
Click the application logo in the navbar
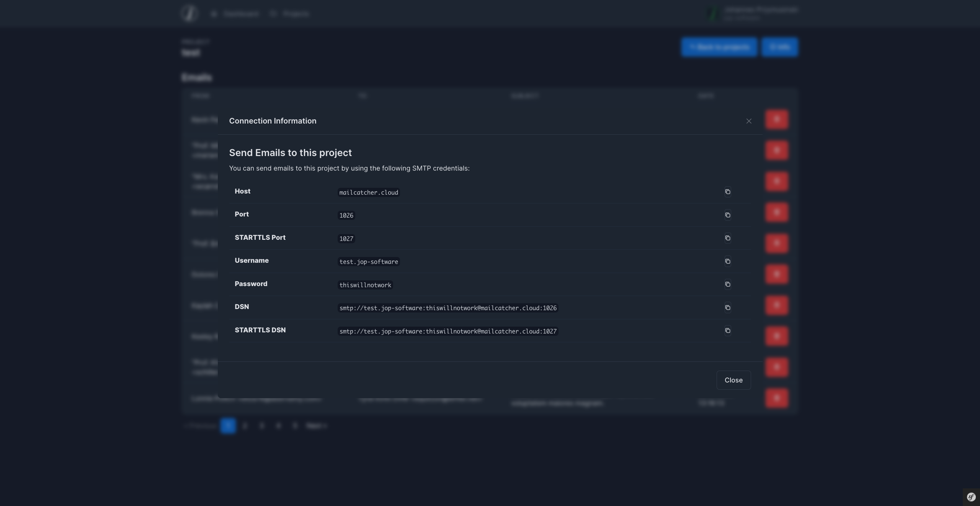(x=189, y=13)
